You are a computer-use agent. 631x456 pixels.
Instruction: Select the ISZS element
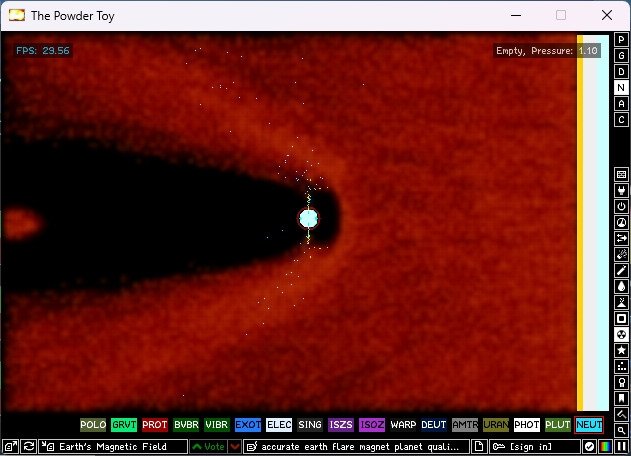[x=341, y=425]
